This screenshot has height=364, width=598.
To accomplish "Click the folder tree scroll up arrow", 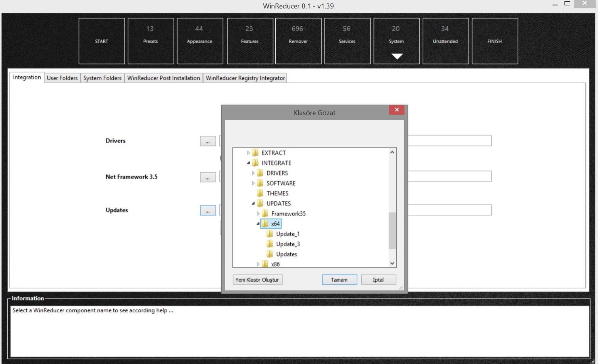I will (392, 152).
